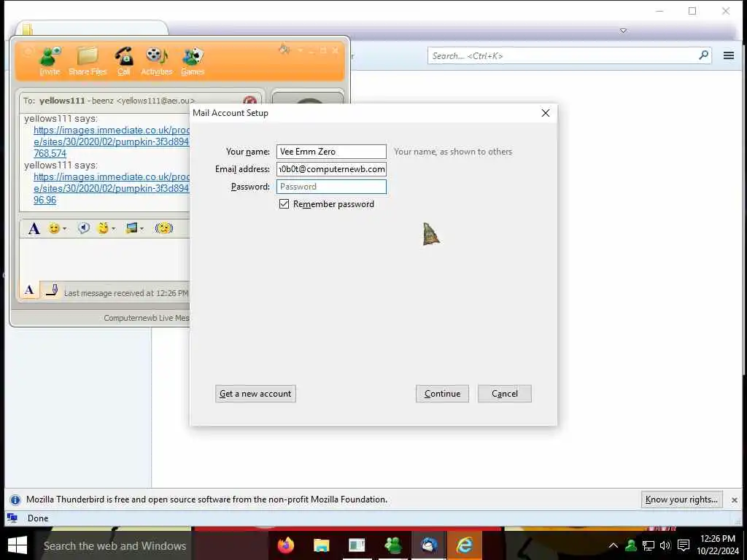Open the Windows Start menu

coord(18,545)
